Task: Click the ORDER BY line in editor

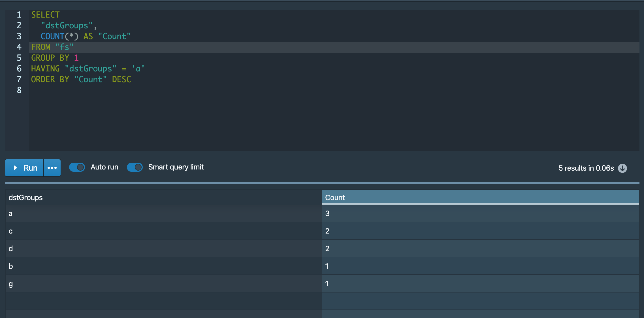Action: 50,79
